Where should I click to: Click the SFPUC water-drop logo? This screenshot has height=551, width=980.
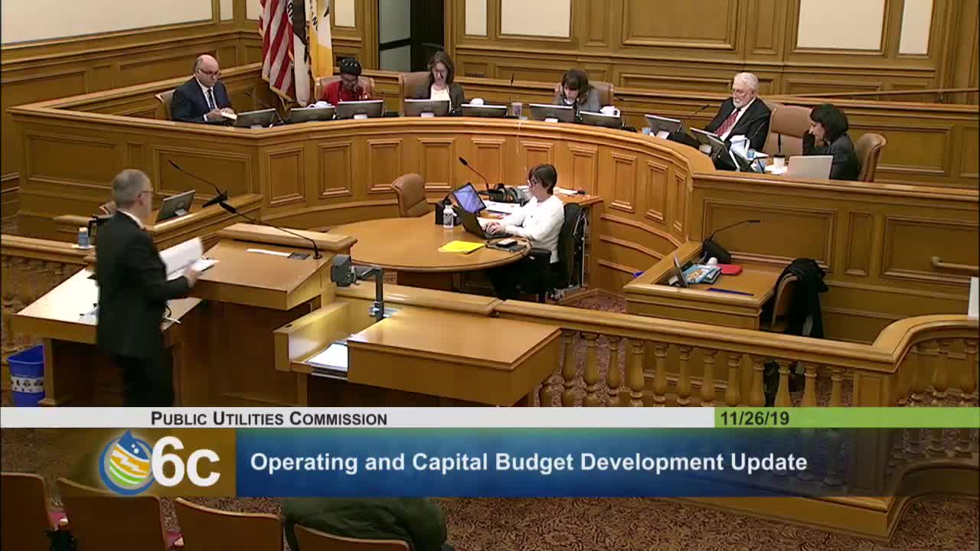coord(127,459)
